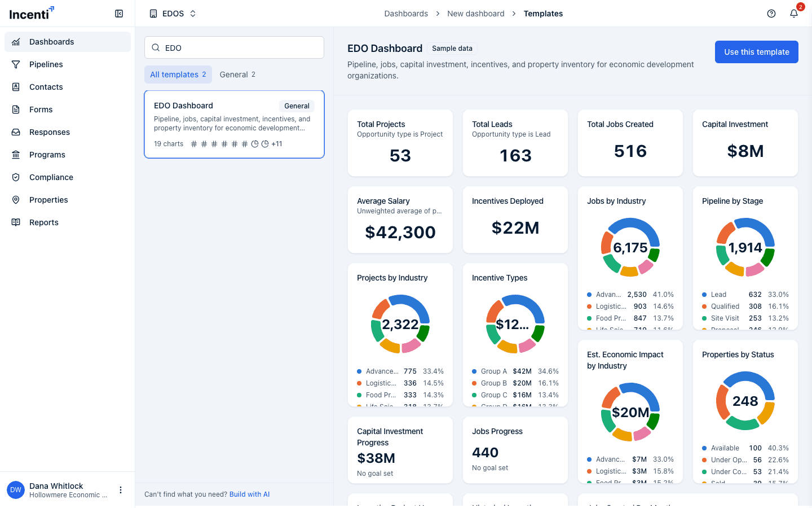Click the Responses inbox icon
Viewport: 812px width, 508px height.
tap(16, 132)
